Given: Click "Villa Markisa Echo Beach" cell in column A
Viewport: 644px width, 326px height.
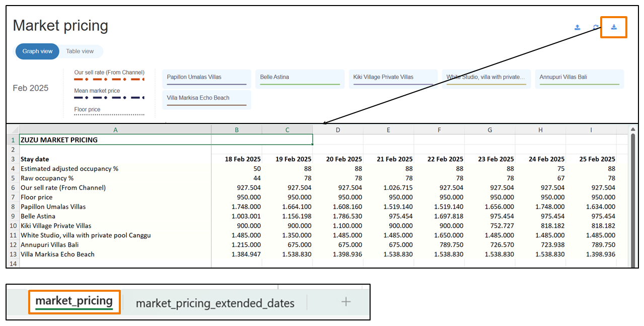Looking at the screenshot, I should click(115, 254).
